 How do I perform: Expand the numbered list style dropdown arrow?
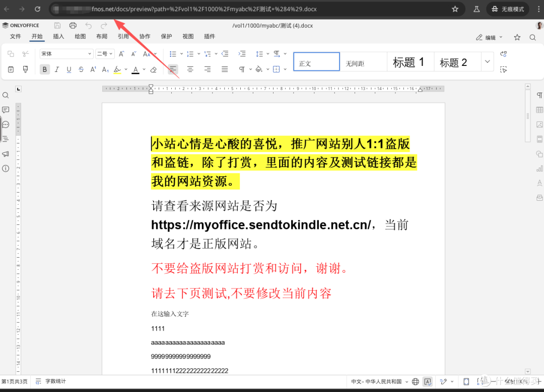tap(199, 54)
